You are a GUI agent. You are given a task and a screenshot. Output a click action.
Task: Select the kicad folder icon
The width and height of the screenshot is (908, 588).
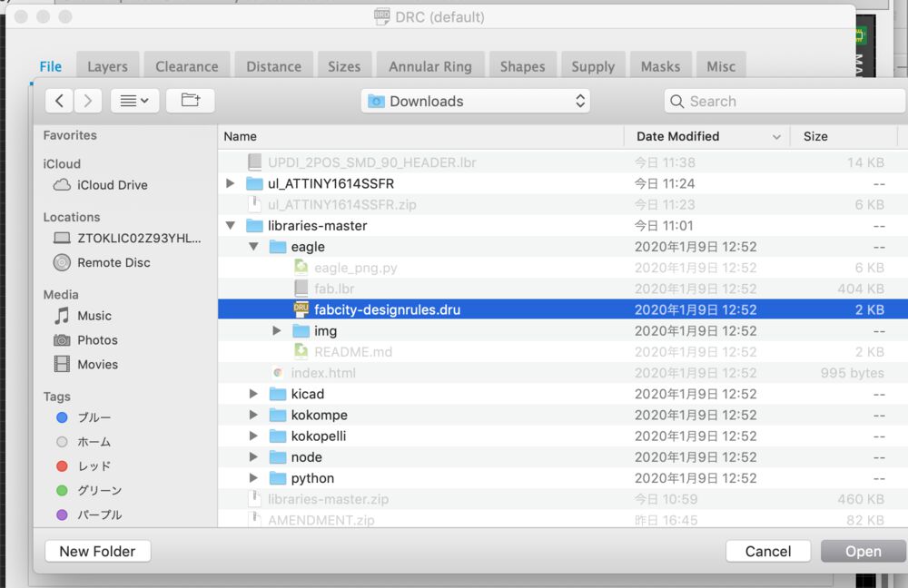tap(278, 394)
